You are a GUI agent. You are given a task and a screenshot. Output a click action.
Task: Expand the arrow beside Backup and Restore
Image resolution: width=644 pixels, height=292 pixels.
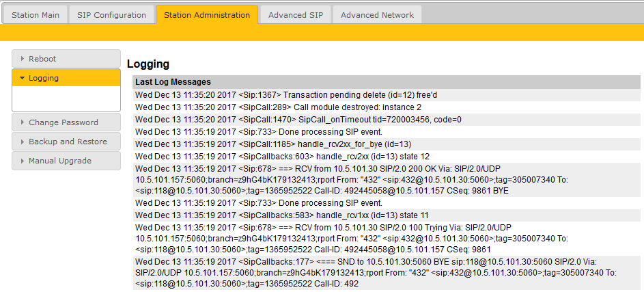point(23,142)
